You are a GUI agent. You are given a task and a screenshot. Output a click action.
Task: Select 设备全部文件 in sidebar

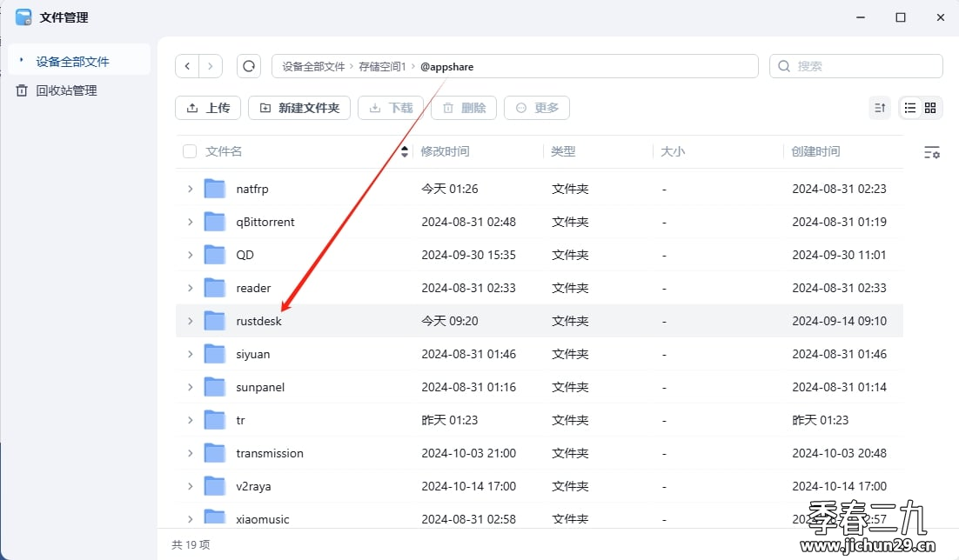72,62
